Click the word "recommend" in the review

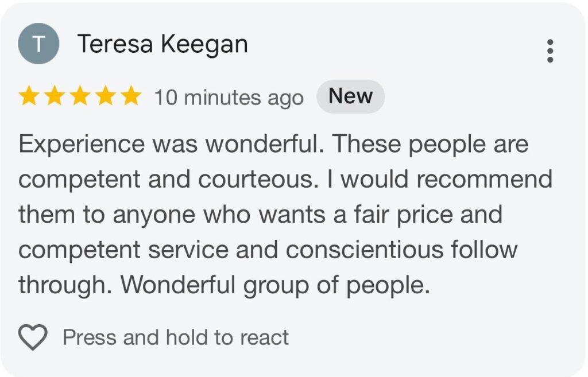485,179
